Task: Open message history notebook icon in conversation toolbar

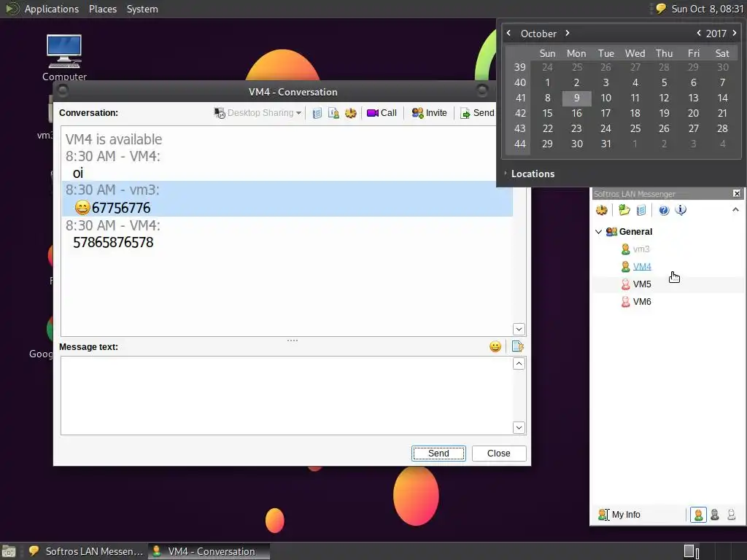Action: click(317, 113)
